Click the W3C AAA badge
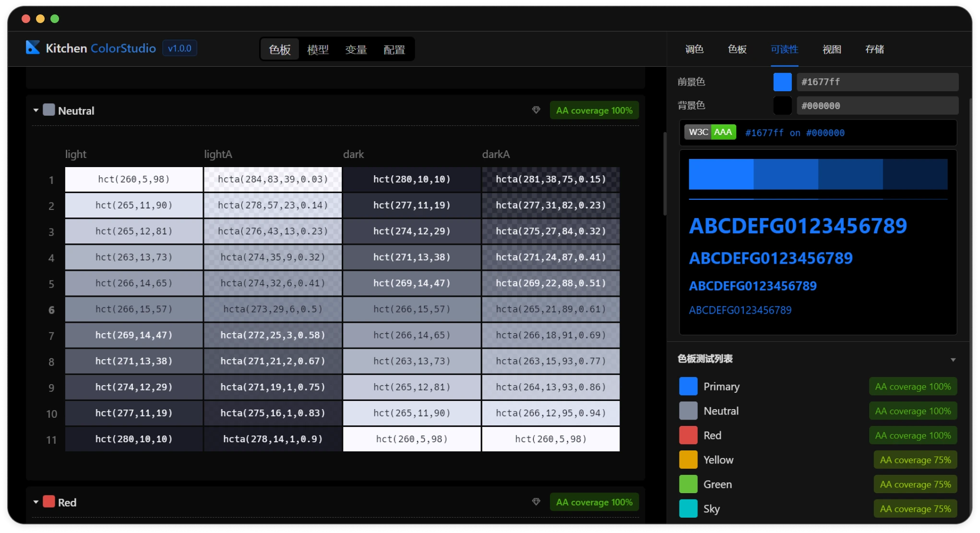Screen dimensions: 980x533 click(710, 132)
